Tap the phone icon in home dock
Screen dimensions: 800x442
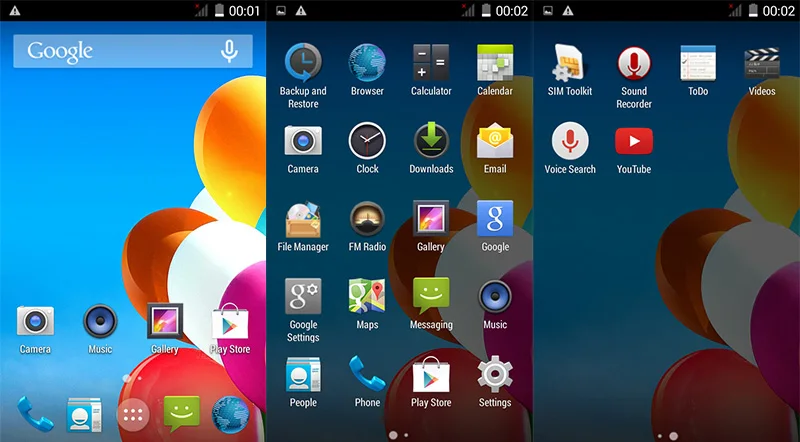[x=35, y=414]
